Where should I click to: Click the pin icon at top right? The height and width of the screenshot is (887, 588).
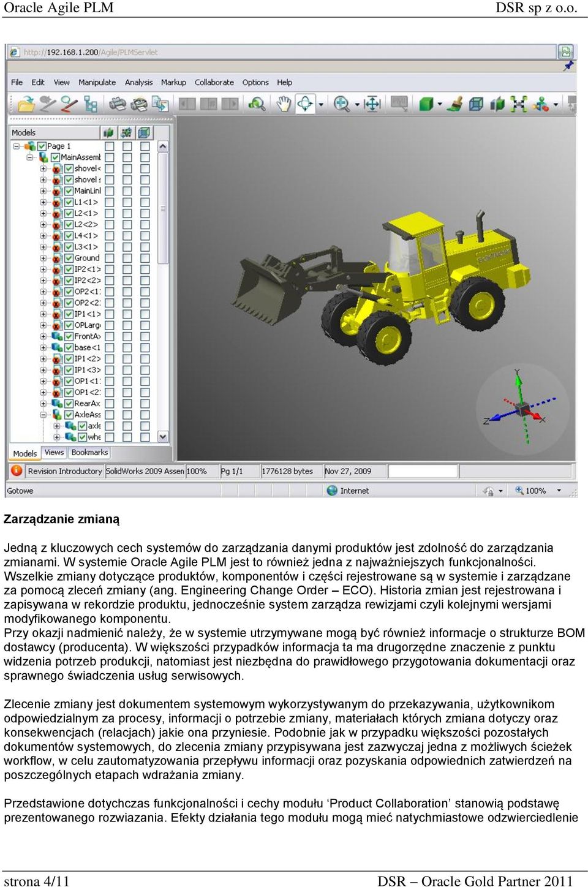point(569,65)
